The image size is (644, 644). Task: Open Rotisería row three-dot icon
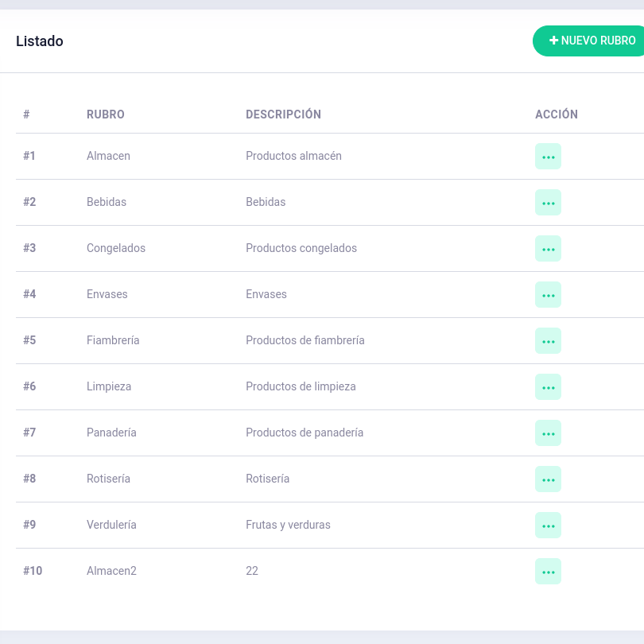pos(548,479)
